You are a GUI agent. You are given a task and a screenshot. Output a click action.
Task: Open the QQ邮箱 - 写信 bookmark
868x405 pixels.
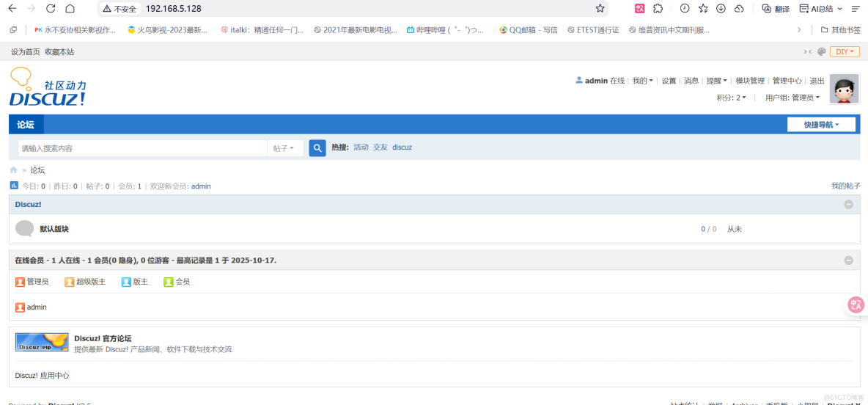(528, 30)
